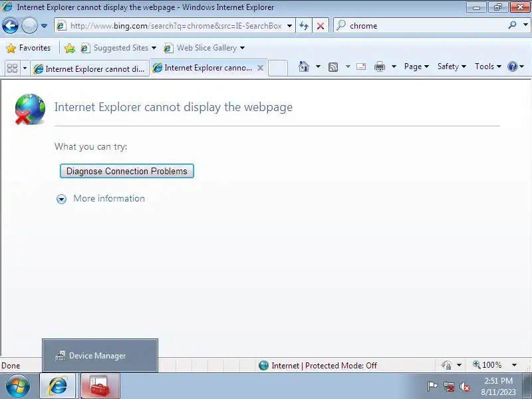Open a new blank tab
This screenshot has width=532, height=399.
278,68
